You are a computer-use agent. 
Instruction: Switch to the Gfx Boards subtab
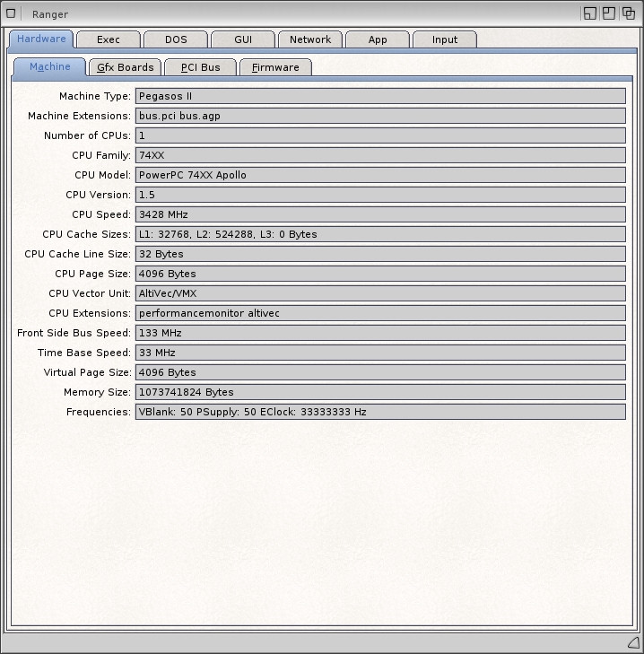125,67
